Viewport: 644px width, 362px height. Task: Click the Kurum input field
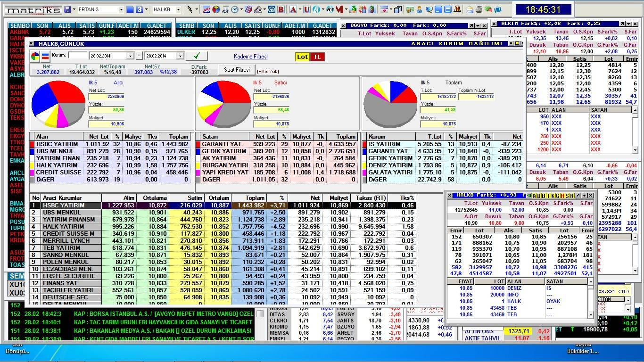pos(77,56)
